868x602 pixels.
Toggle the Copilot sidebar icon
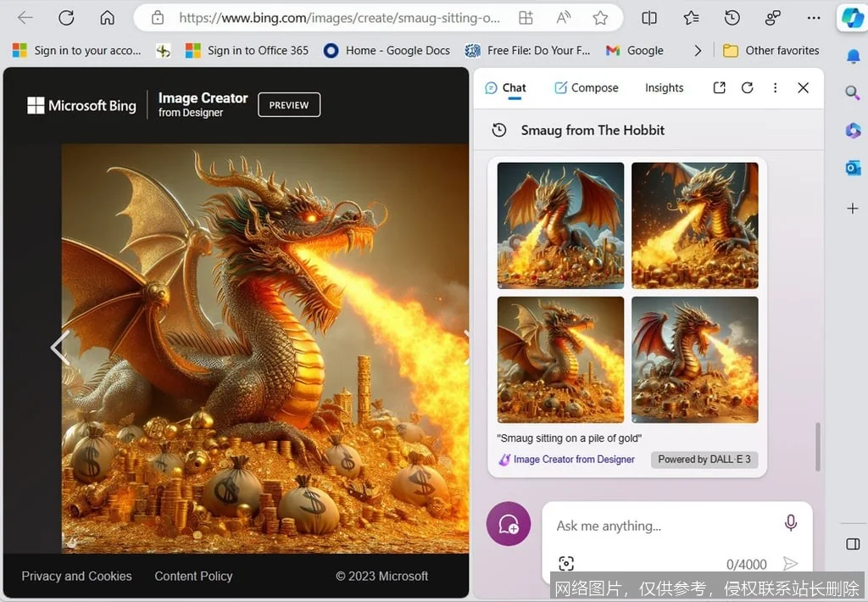[x=850, y=18]
